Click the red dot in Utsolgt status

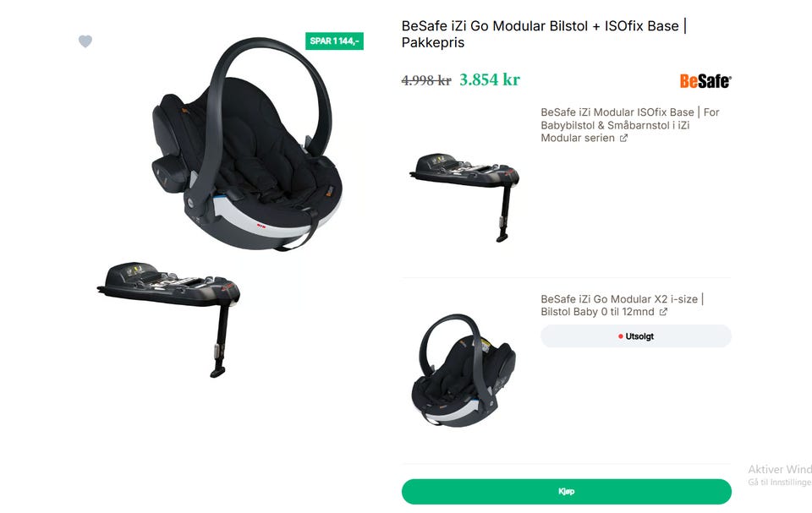[x=620, y=336]
